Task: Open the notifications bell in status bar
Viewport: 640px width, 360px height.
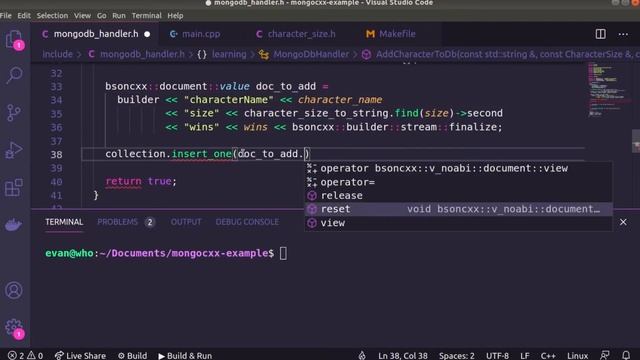Action: click(626, 356)
